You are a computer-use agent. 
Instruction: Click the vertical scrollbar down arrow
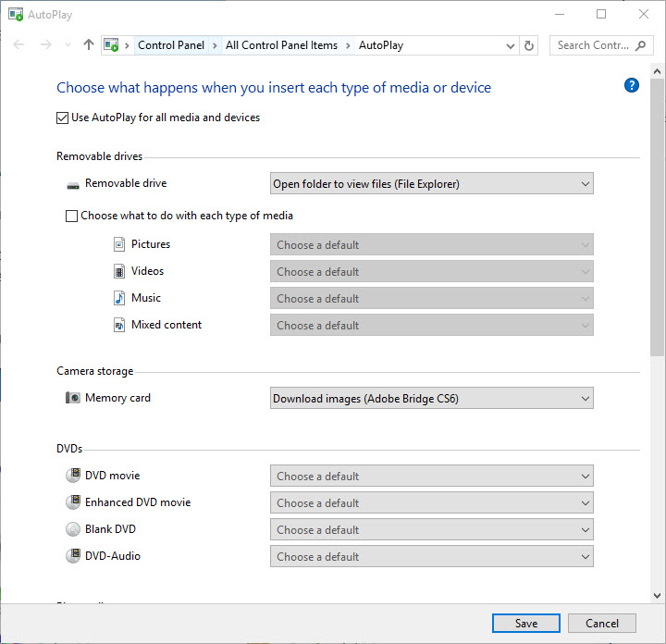pyautogui.click(x=657, y=595)
